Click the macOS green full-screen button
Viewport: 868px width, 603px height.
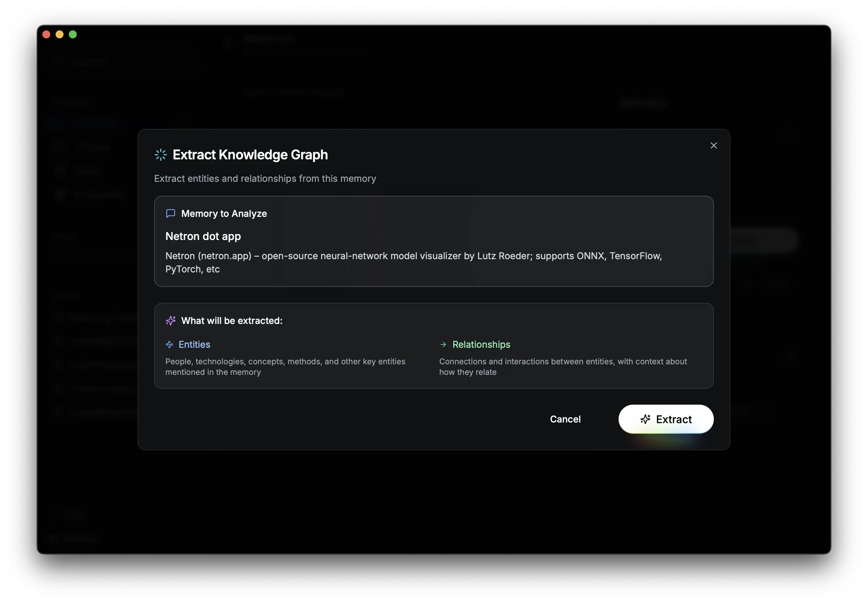pos(72,34)
